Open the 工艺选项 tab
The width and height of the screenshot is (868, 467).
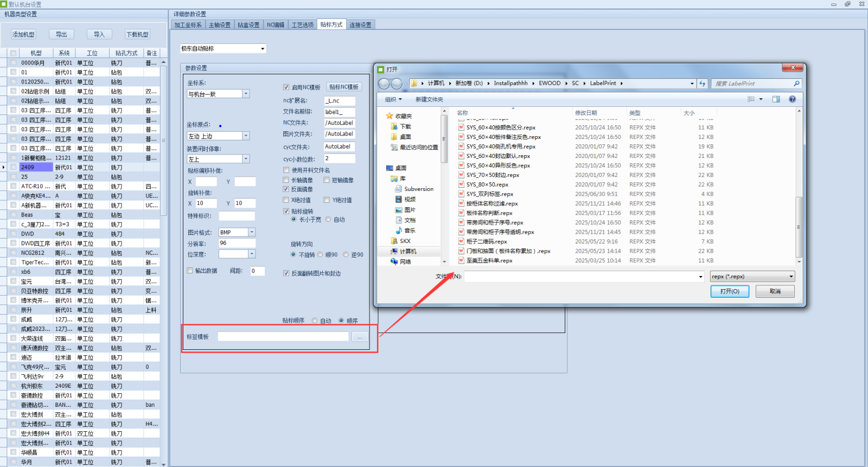302,25
